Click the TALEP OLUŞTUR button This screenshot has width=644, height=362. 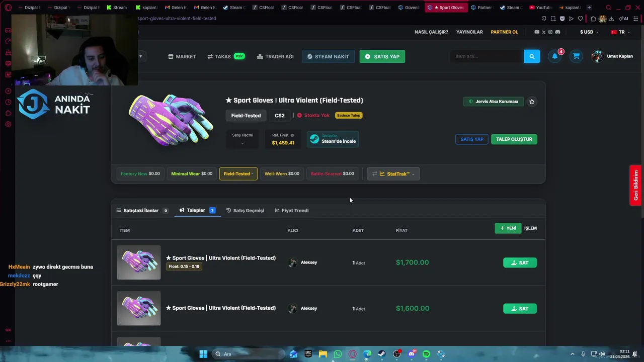[514, 139]
